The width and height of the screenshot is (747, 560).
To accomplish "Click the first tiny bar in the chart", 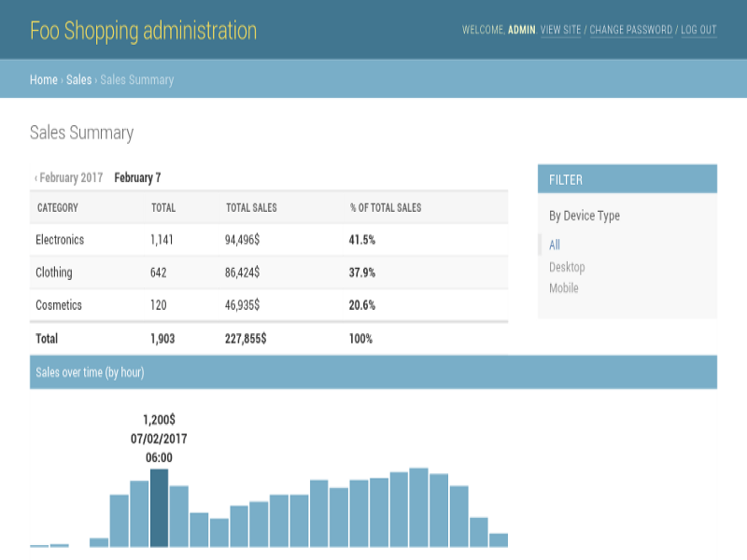I will click(x=39, y=545).
